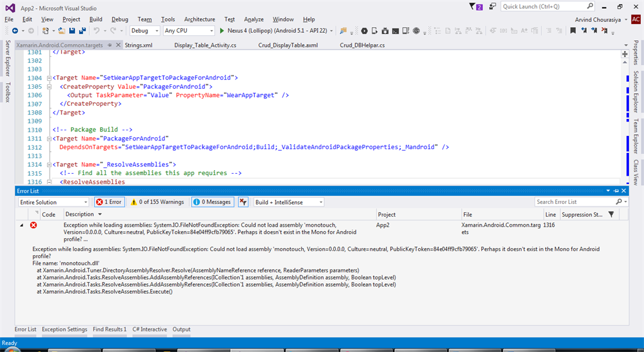Open the Build menu

(96, 20)
